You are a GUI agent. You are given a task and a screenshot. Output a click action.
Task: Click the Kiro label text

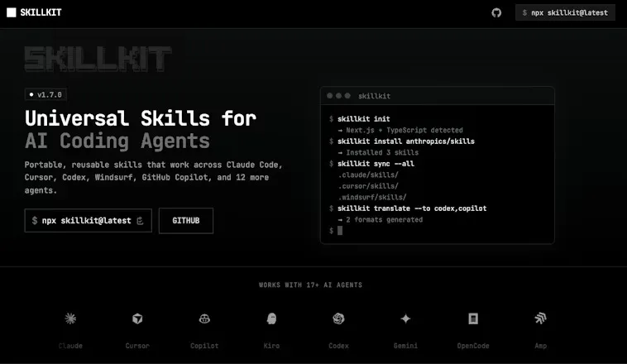(x=271, y=346)
